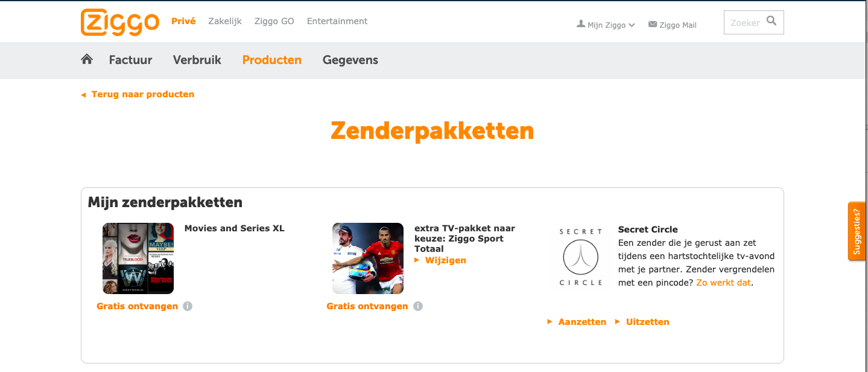
Task: Go to home via house icon
Action: click(x=87, y=59)
